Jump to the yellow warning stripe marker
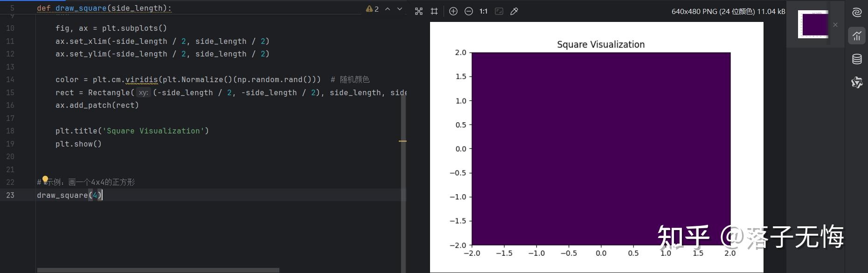868x273 pixels. 403,141
